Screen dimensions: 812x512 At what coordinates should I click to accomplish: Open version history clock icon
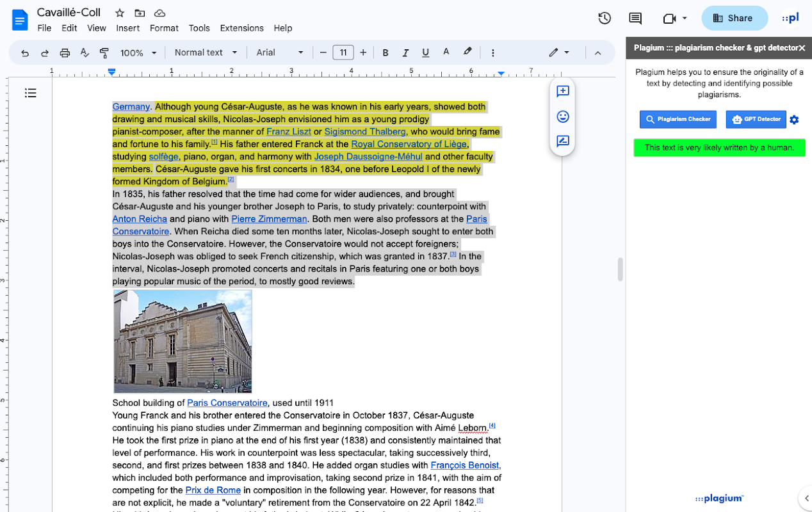(604, 19)
